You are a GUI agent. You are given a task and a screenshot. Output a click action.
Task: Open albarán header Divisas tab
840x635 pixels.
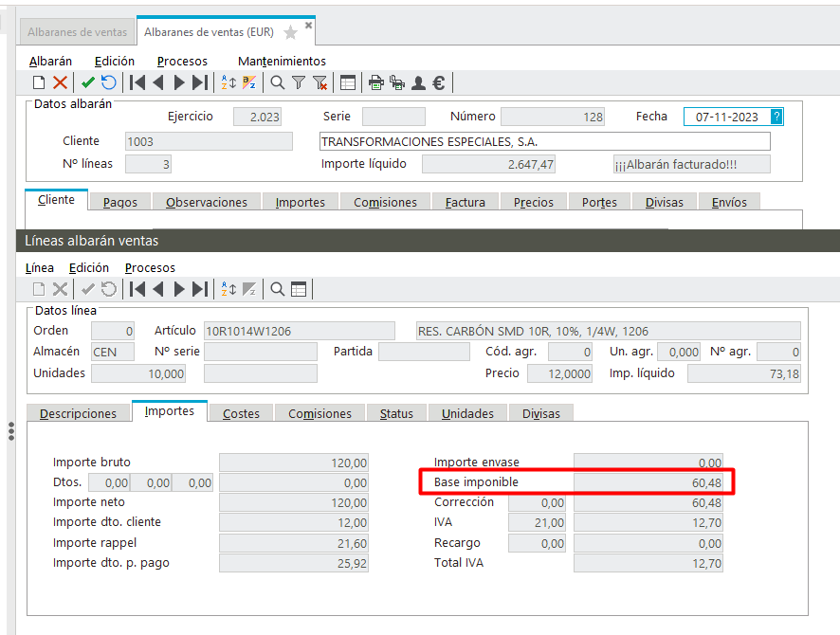pyautogui.click(x=665, y=202)
